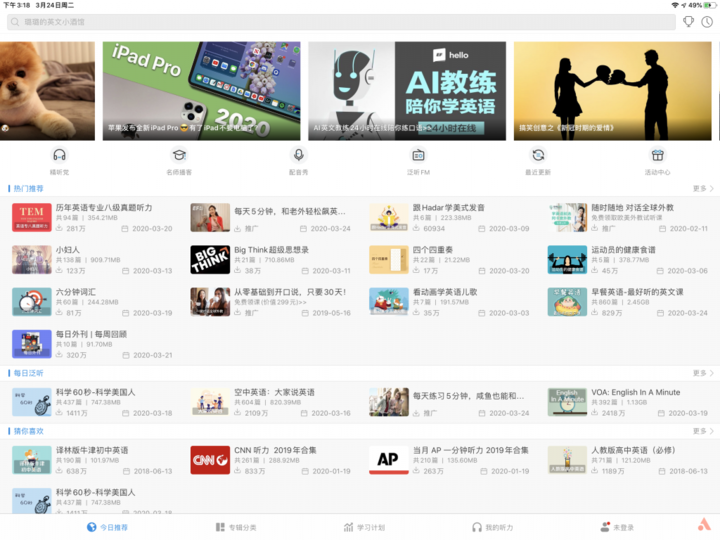Image resolution: width=720 pixels, height=540 pixels.
Task: Open 历年英语专业八级真题听力
Action: pos(104,208)
